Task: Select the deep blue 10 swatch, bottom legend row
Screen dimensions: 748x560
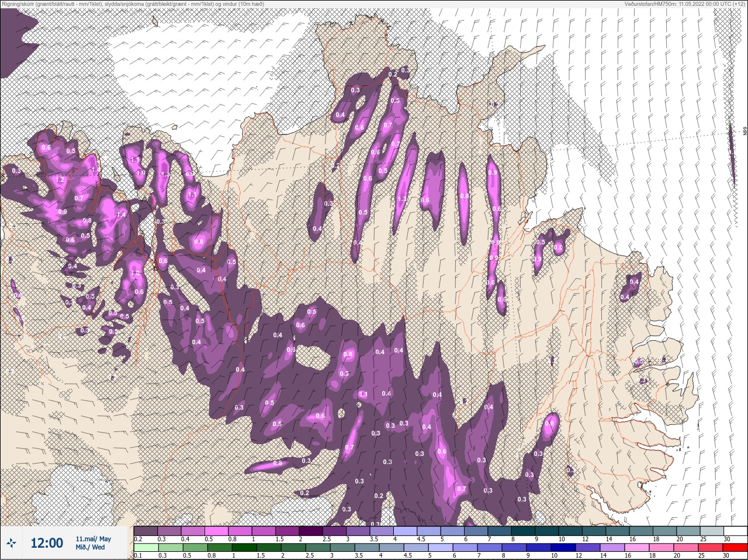Action: pos(563,547)
